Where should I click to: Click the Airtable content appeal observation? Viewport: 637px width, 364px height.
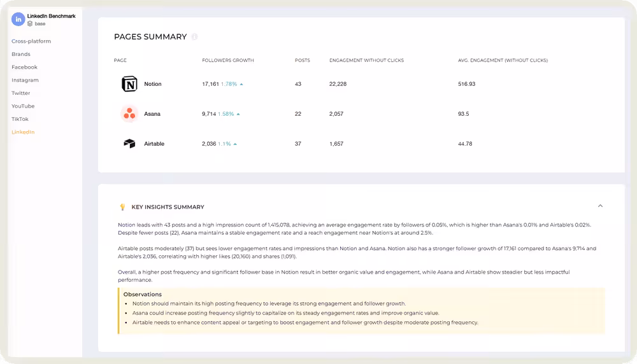point(305,323)
